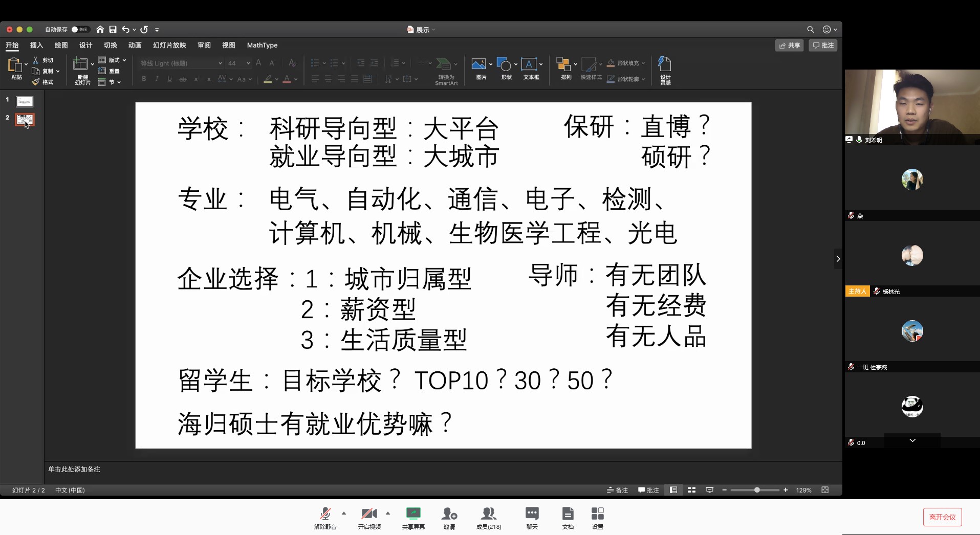This screenshot has height=535, width=980.
Task: Turn on video (开启视频)
Action: [x=369, y=514]
